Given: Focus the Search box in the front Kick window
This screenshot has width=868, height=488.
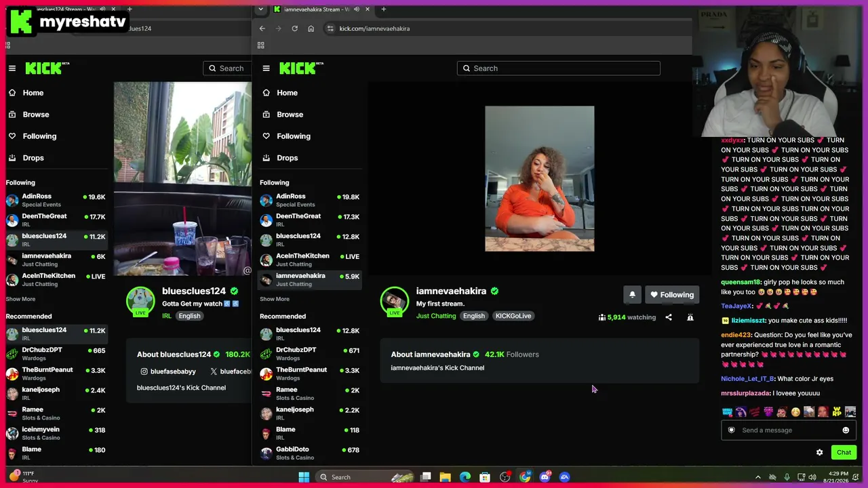Looking at the screenshot, I should pyautogui.click(x=559, y=68).
